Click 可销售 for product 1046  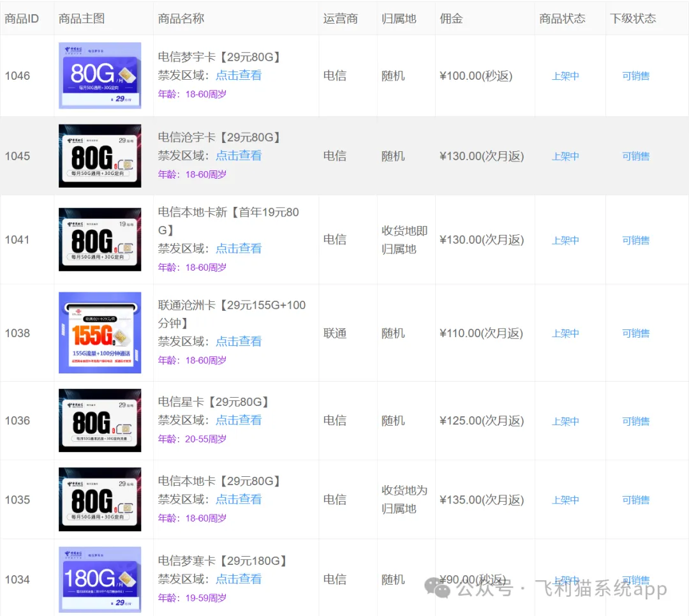[x=635, y=76]
